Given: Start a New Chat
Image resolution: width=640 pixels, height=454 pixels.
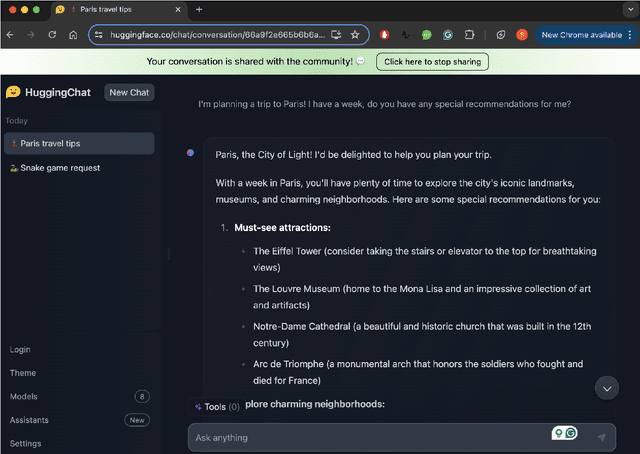Looking at the screenshot, I should [x=129, y=93].
